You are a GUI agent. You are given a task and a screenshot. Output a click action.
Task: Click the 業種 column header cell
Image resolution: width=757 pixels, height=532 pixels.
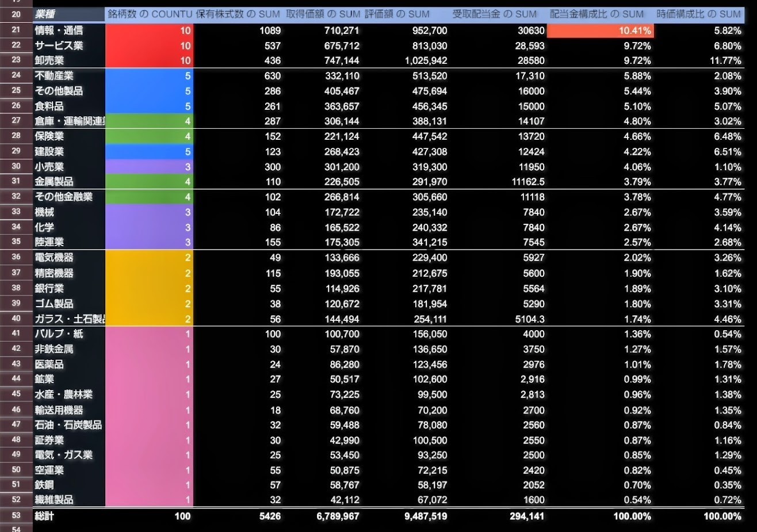tap(68, 14)
